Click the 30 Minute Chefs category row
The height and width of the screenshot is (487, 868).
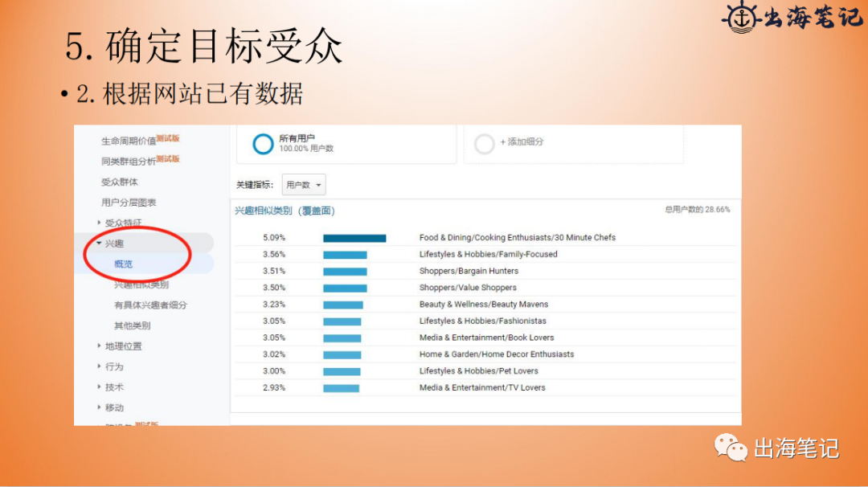[x=485, y=237]
